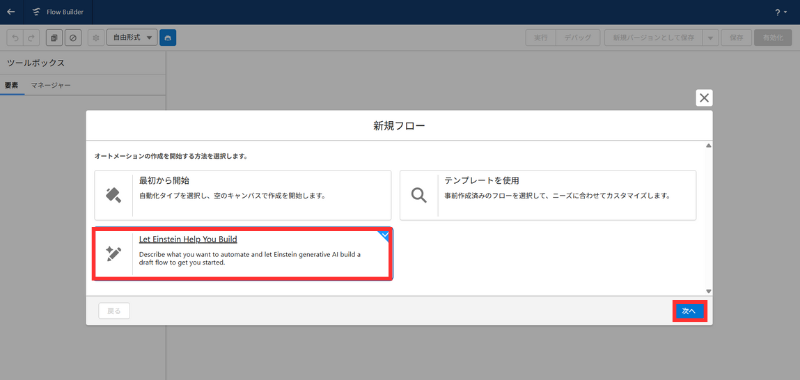Expand the save options dropdown arrow
The height and width of the screenshot is (380, 800).
click(x=710, y=38)
